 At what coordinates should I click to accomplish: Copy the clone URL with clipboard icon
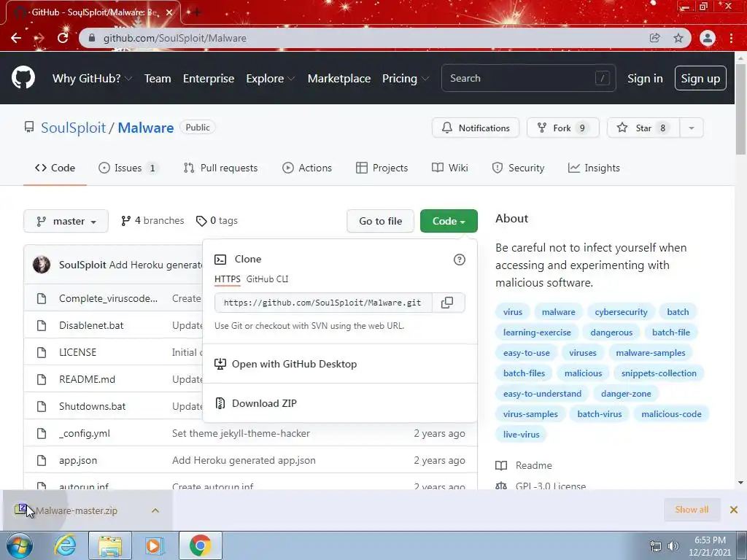(x=447, y=303)
